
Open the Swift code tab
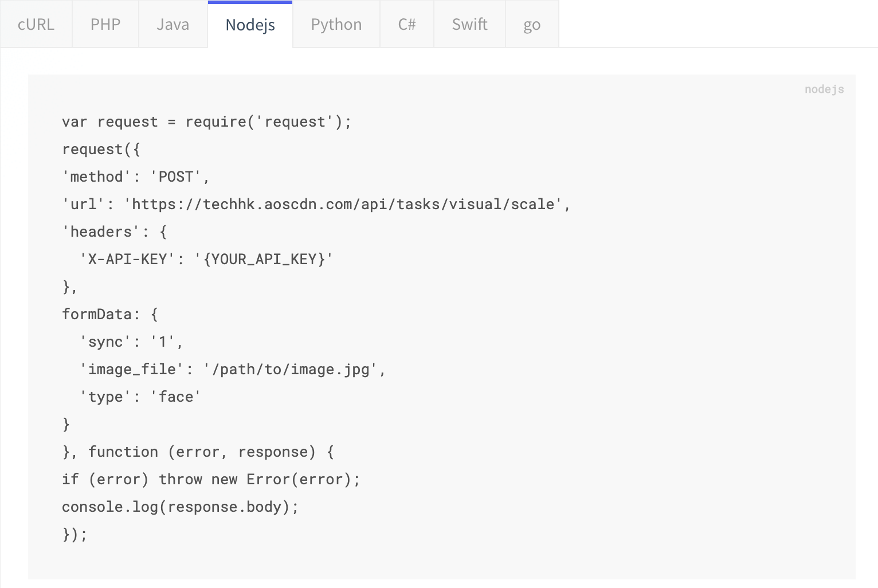pos(469,25)
